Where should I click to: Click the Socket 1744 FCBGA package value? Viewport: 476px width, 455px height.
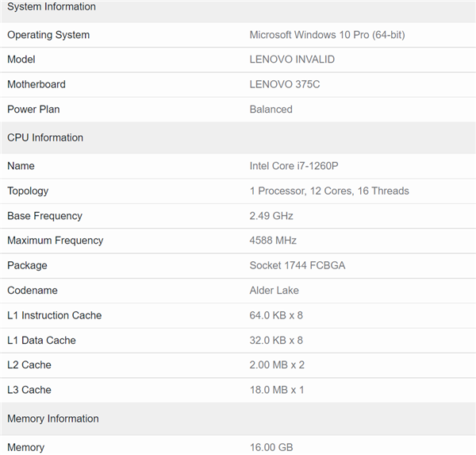[x=297, y=265]
